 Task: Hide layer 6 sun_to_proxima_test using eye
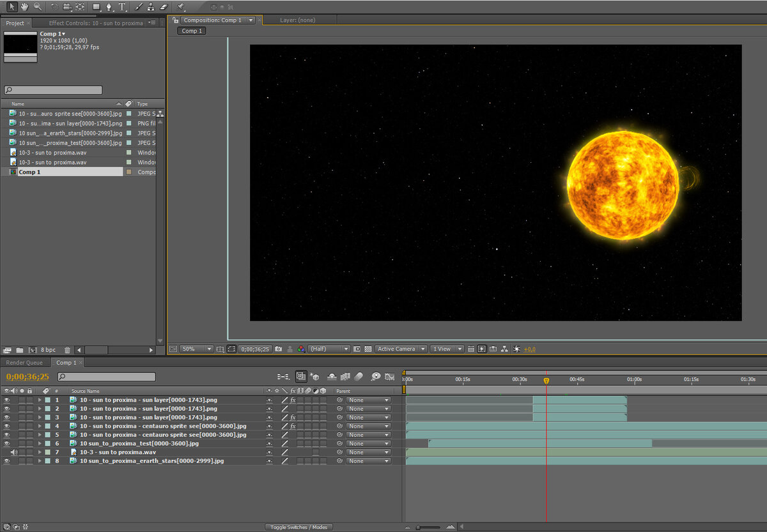tap(7, 443)
